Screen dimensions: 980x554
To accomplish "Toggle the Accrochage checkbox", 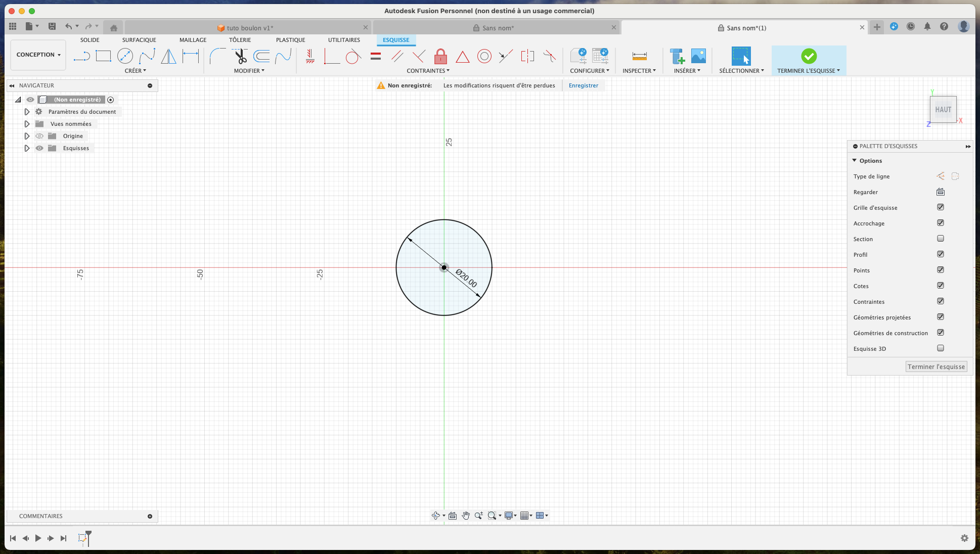I will pyautogui.click(x=940, y=223).
